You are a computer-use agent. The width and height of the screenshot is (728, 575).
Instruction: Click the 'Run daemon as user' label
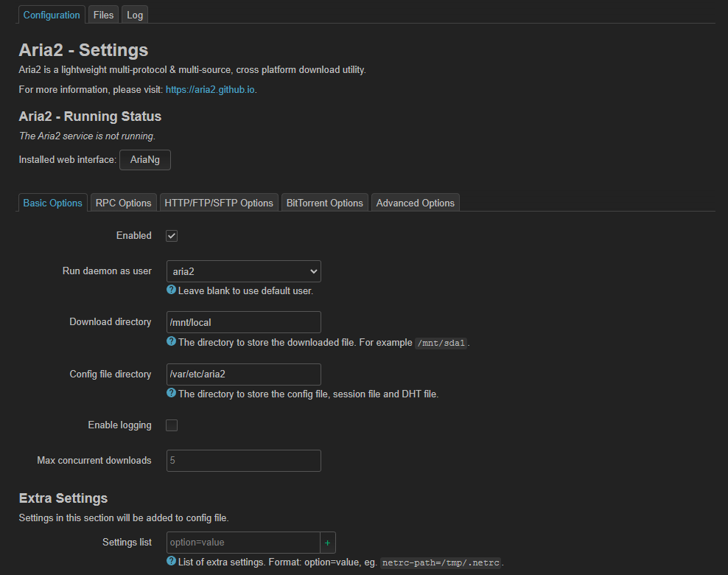pyautogui.click(x=108, y=271)
